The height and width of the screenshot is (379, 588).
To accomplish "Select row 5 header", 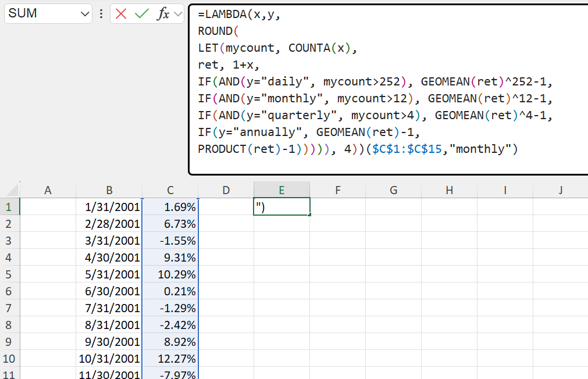I will [10, 274].
